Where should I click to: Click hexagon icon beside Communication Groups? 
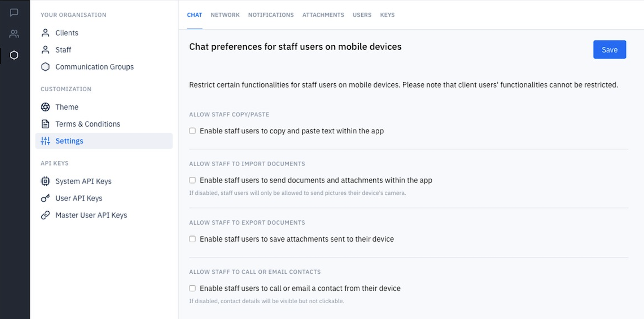[45, 67]
